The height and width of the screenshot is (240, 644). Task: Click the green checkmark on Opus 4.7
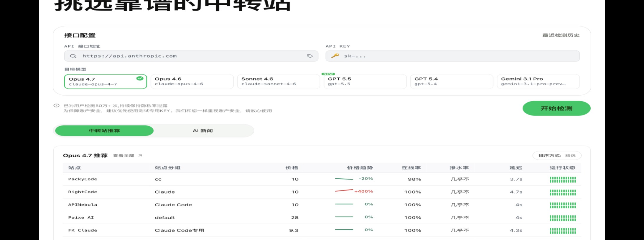coord(140,79)
